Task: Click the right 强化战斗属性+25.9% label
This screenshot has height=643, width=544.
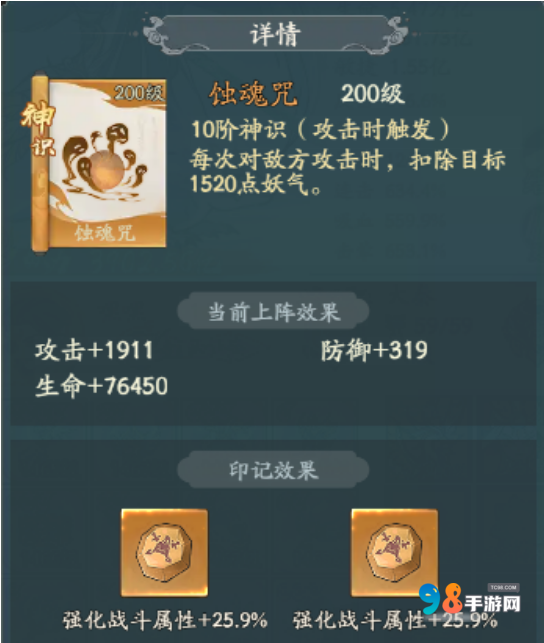Action: (x=396, y=620)
